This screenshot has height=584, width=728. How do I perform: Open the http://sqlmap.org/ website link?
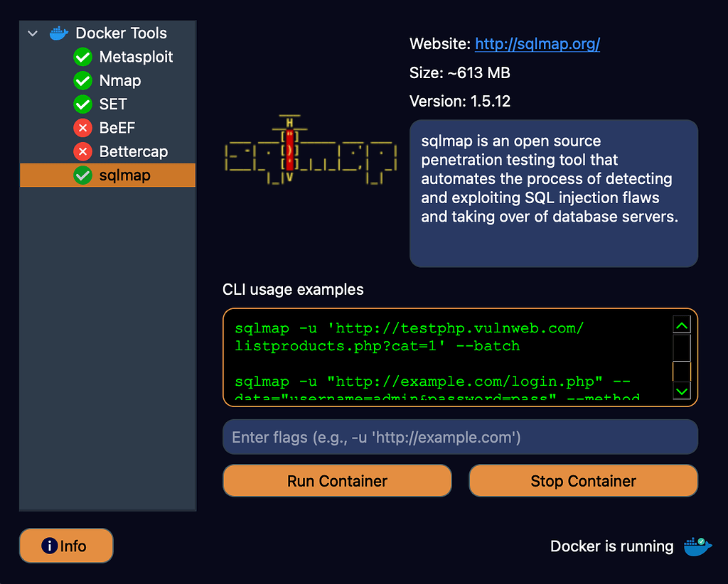click(x=537, y=44)
